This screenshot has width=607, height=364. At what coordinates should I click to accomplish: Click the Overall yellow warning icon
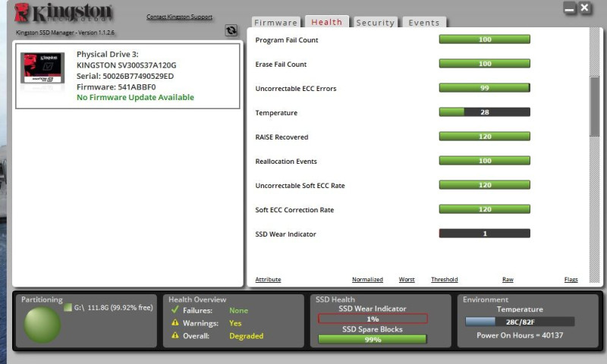click(175, 335)
